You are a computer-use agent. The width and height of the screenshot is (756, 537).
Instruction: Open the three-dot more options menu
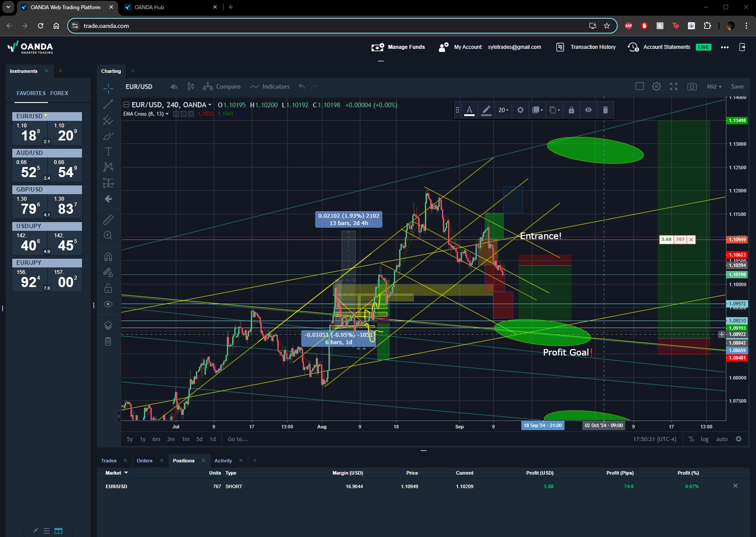(725, 47)
